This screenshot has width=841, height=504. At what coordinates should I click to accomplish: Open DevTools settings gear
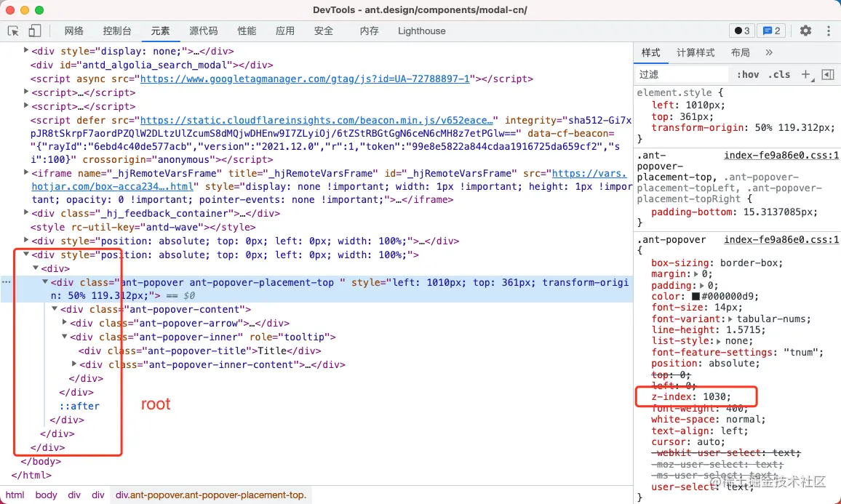pyautogui.click(x=805, y=31)
